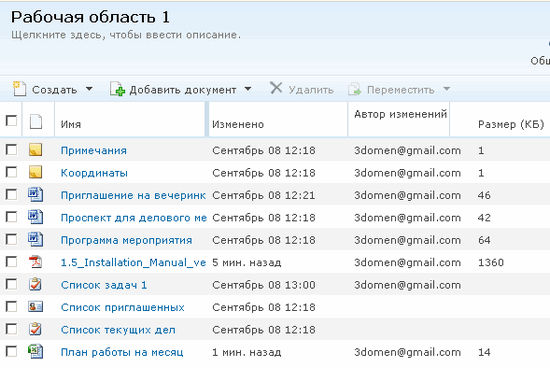This screenshot has width=550, height=368.
Task: Open the 1.5_Installation_Manual_ve PDF link
Action: tap(133, 262)
